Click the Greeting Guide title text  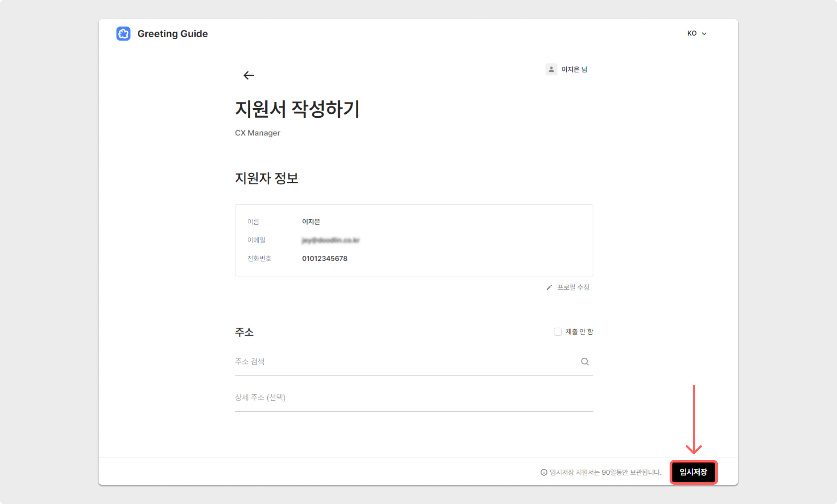[172, 34]
